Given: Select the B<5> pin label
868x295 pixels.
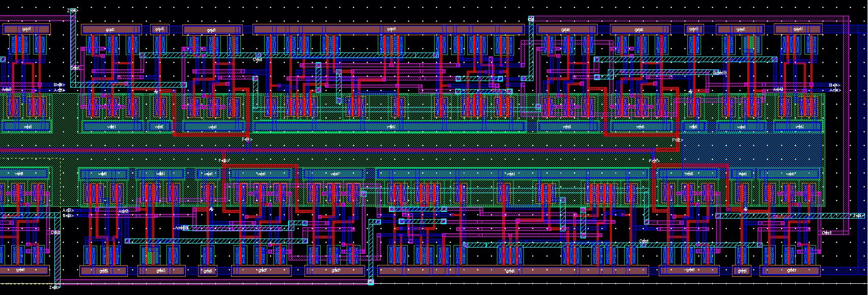Looking at the screenshot, I should point(60,85).
